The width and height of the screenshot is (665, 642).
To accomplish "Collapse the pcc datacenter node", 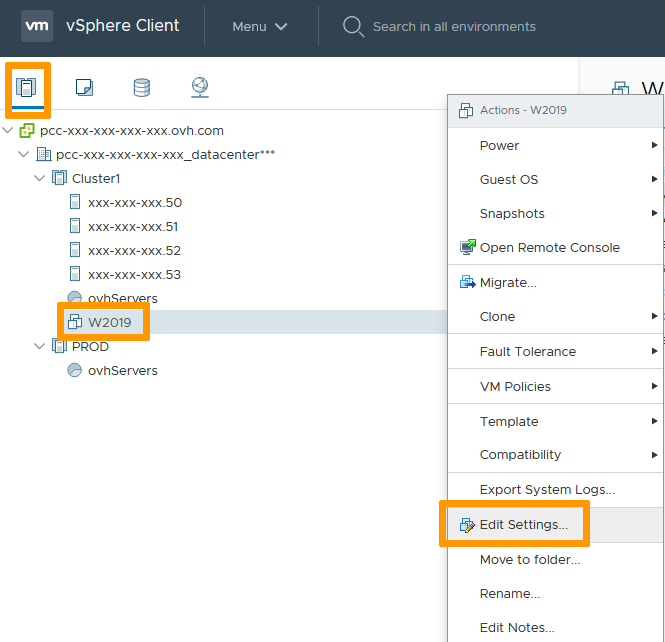I will tap(24, 154).
